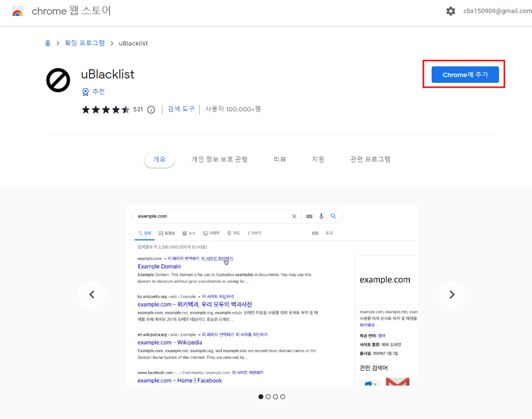Show previous screenshot with left arrow
The image size is (532, 419).
tap(92, 294)
